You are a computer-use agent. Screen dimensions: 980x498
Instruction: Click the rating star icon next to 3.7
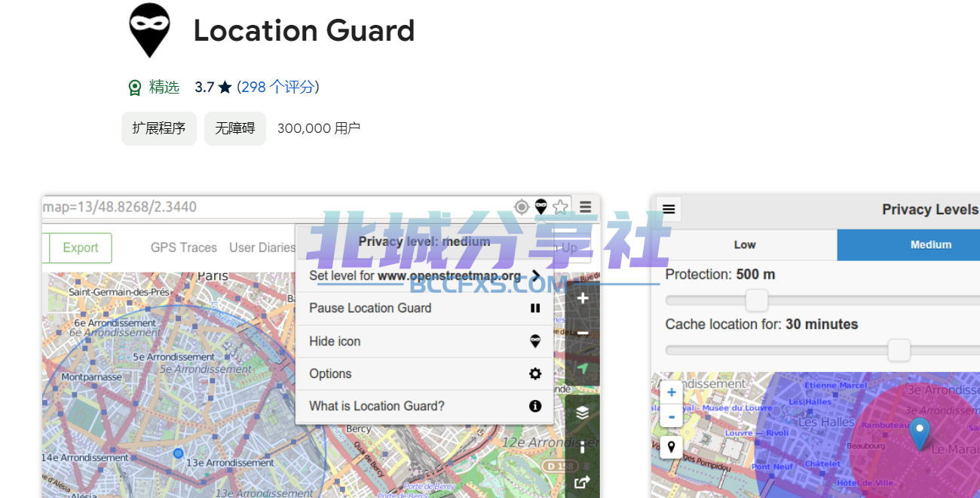click(225, 88)
